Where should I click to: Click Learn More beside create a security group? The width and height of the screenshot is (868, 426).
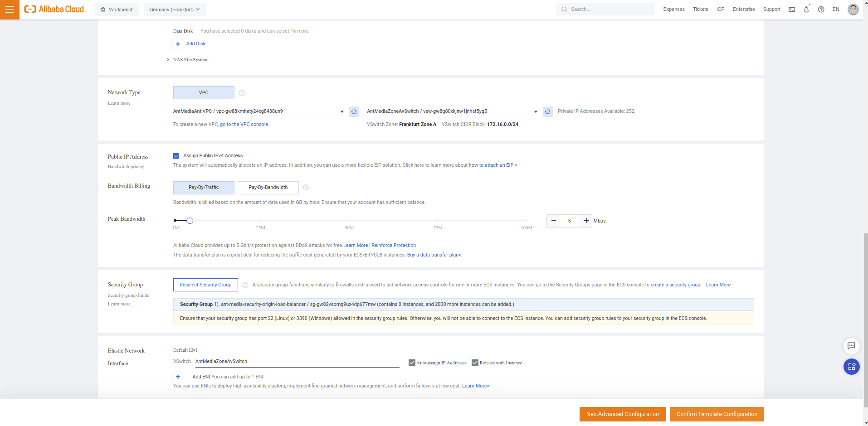[718, 285]
